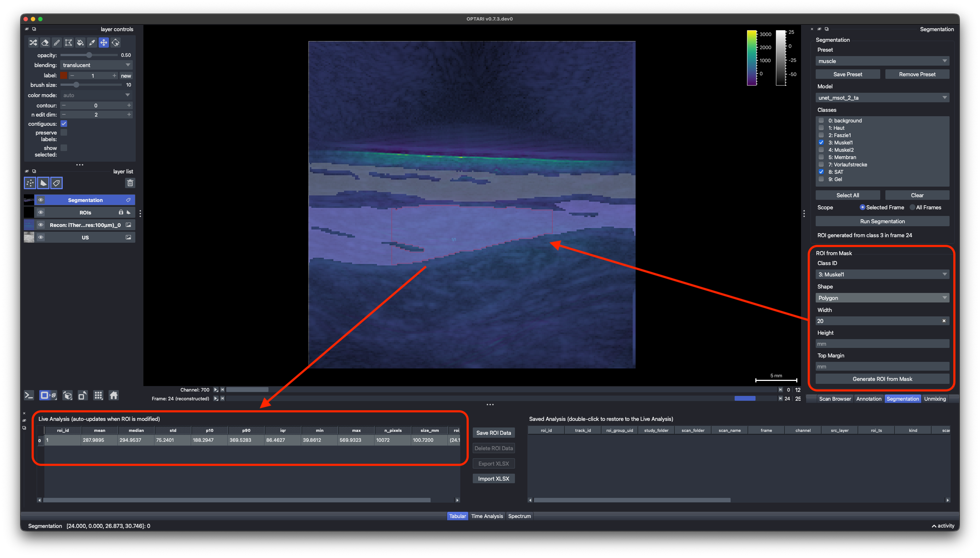
Task: Open the Unmixing tab
Action: 935,399
